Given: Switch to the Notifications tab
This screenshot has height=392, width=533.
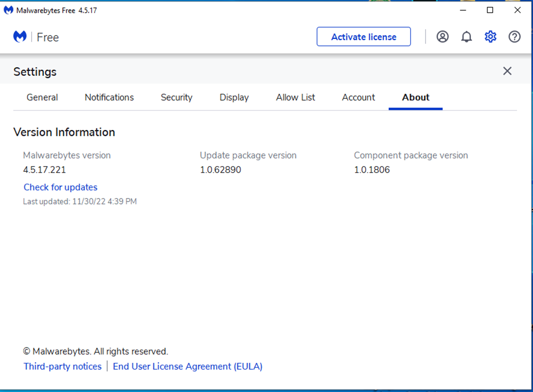Looking at the screenshot, I should tap(109, 97).
